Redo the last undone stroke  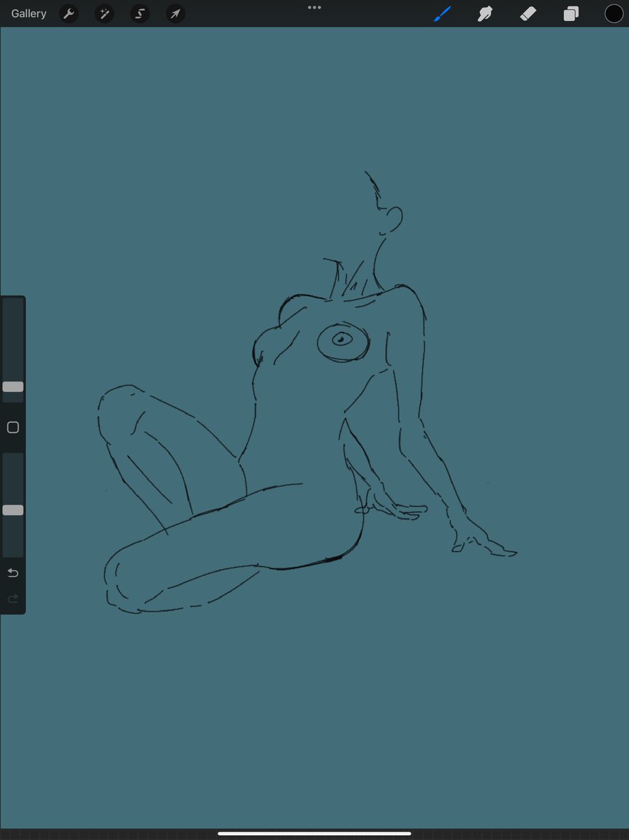[x=13, y=598]
